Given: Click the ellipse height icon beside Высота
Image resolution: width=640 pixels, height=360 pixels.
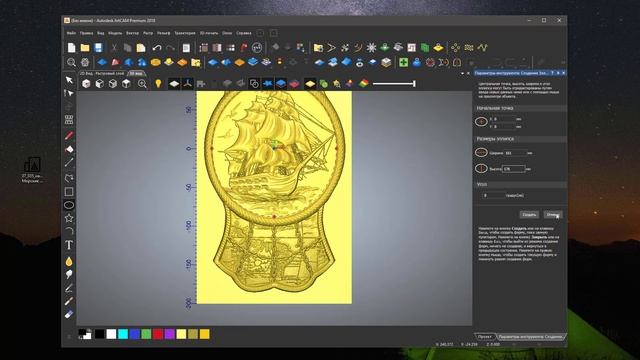Looking at the screenshot, I should tap(481, 168).
